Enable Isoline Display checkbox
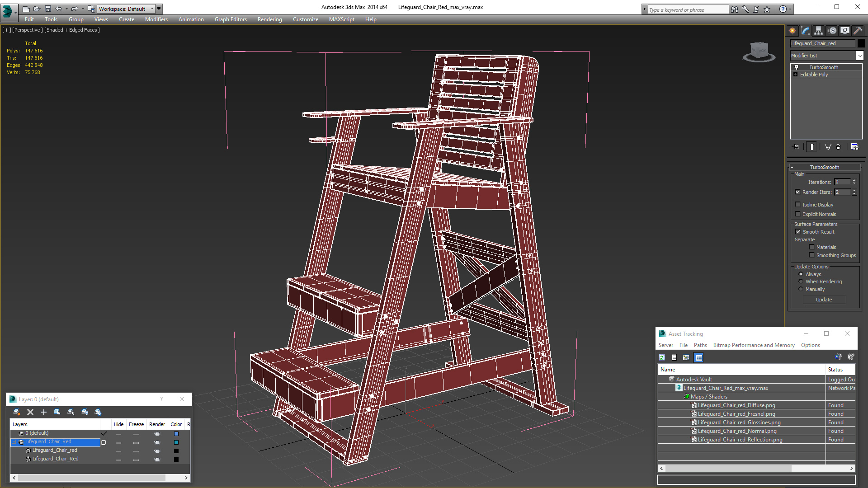The image size is (868, 488). [x=798, y=205]
